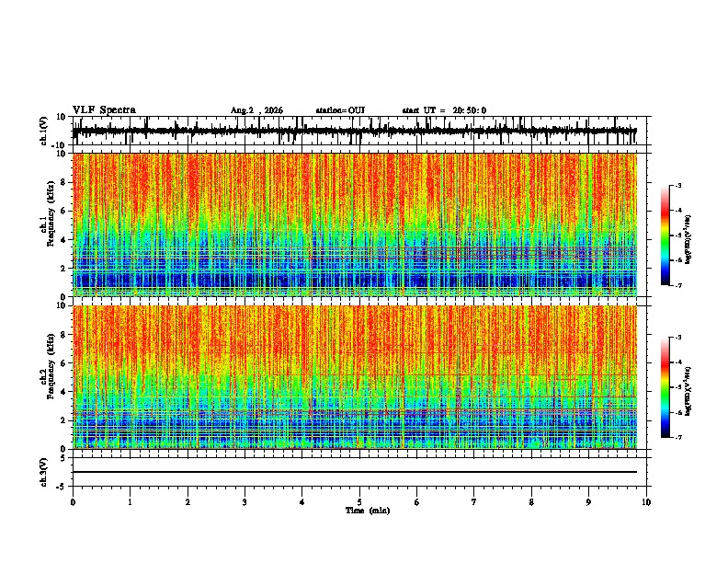Click the '4' kHz tick on ch.2 frequency axis
Viewport: 728px width, 563px height.
click(64, 392)
